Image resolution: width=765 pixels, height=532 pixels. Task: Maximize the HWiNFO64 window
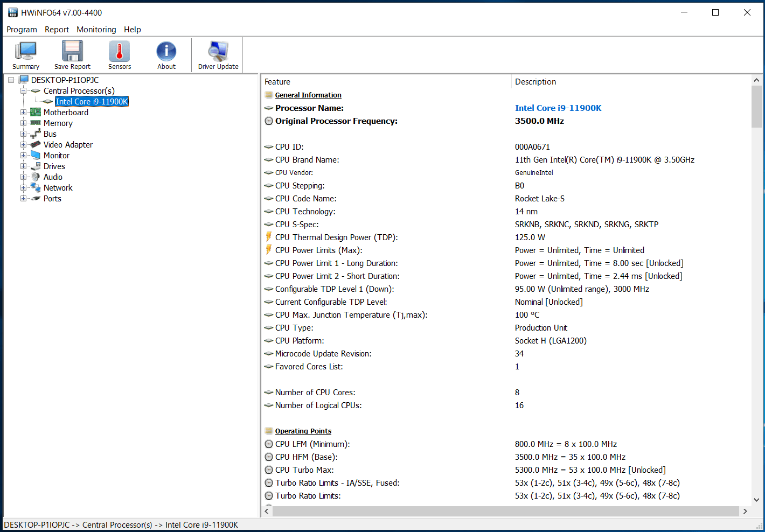click(715, 12)
